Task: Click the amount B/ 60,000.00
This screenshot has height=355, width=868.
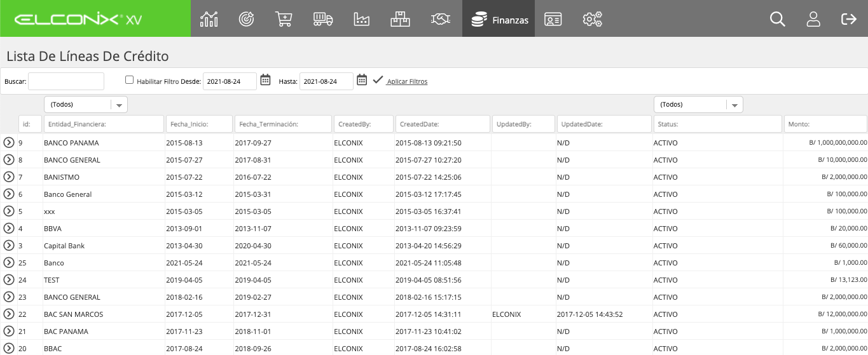Action: click(x=849, y=246)
